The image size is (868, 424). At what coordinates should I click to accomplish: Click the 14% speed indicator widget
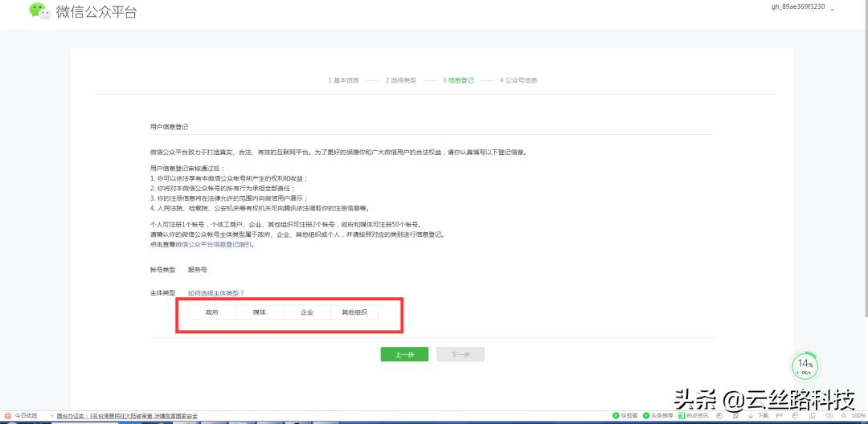tap(805, 366)
